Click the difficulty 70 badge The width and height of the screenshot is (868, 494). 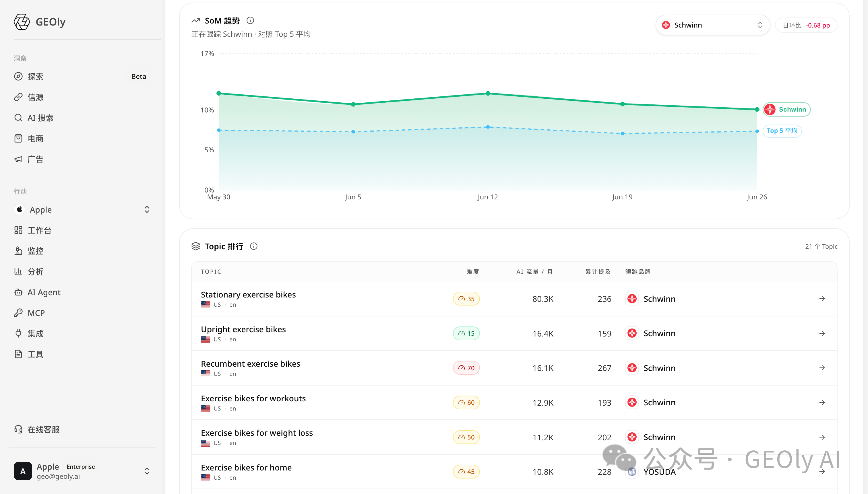tap(466, 368)
